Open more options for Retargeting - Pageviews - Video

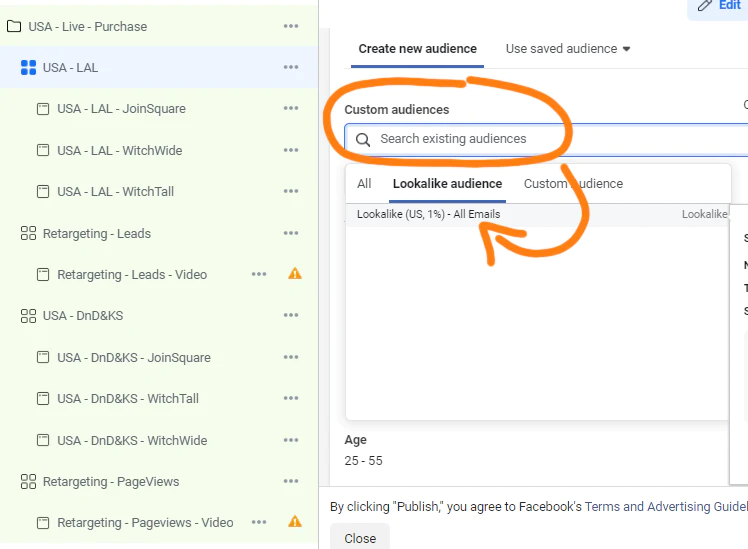[259, 522]
